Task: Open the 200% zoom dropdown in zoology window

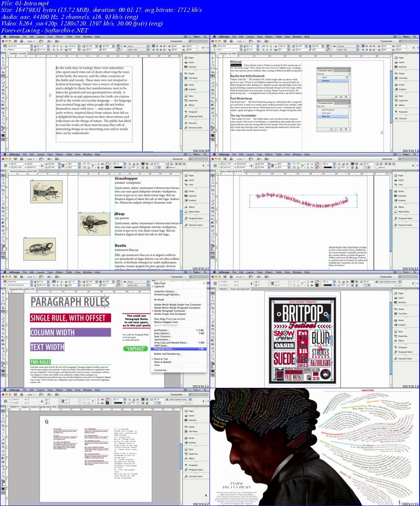Action: click(31, 41)
